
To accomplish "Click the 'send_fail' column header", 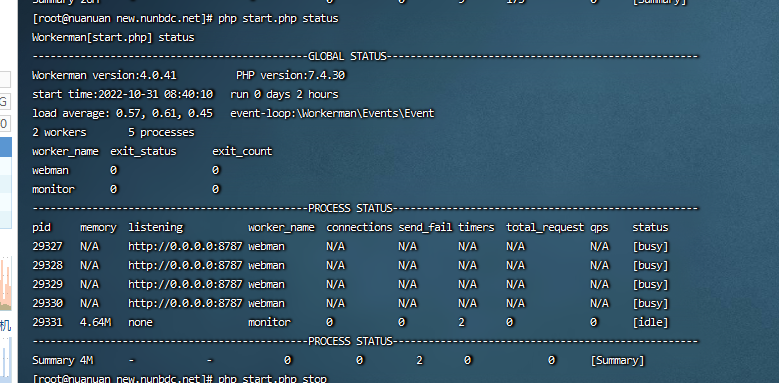I will coord(425,228).
